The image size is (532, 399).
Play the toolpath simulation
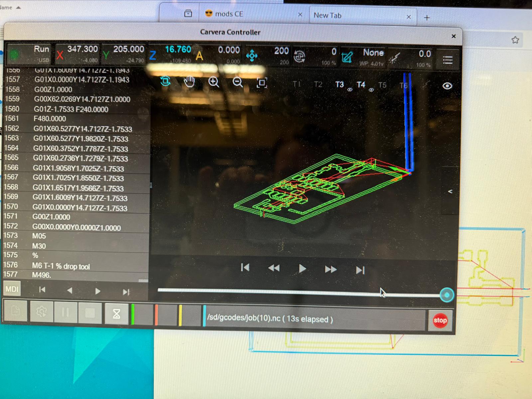pos(302,269)
